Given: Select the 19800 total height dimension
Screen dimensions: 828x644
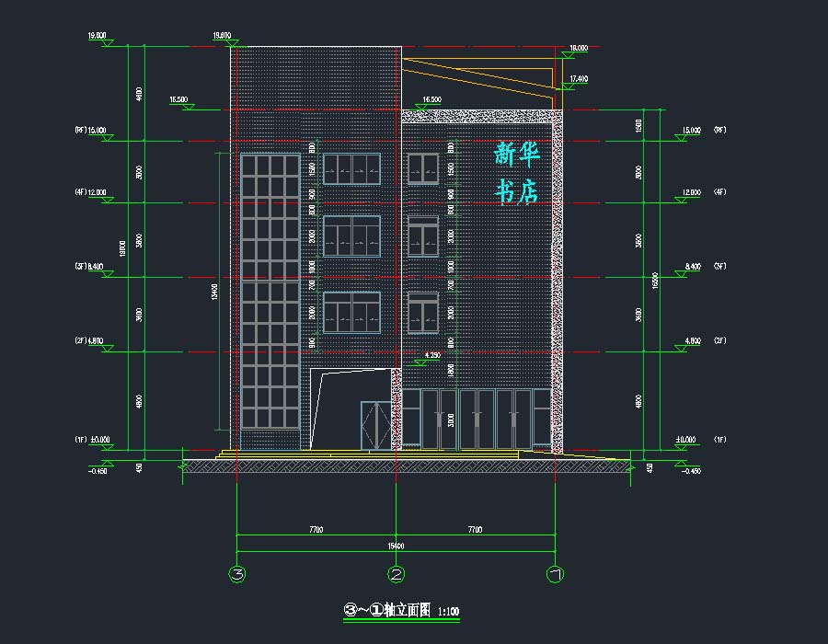Looking at the screenshot, I should coord(122,248).
